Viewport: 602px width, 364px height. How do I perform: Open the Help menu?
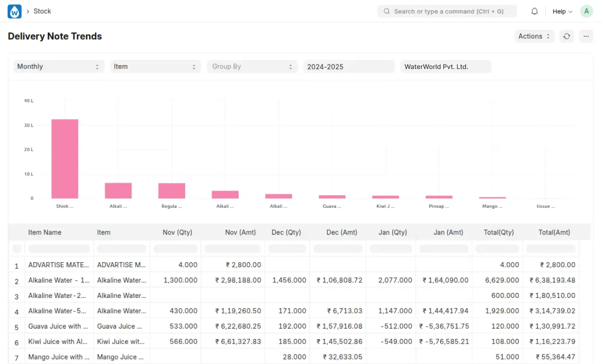[562, 11]
